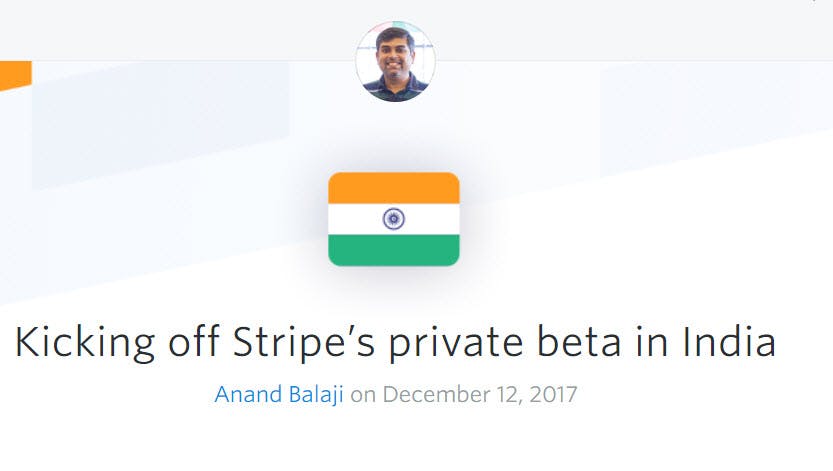This screenshot has height=471, width=833.
Task: Click the blog post headline
Action: 395,342
